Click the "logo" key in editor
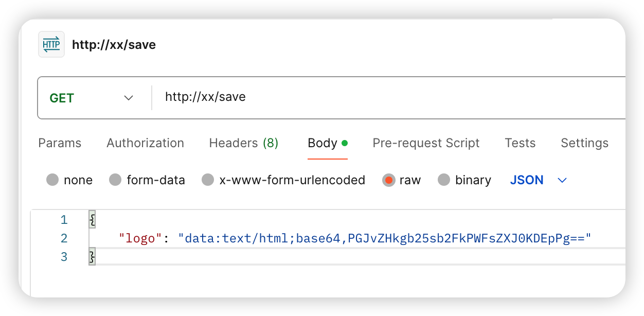 [x=140, y=238]
